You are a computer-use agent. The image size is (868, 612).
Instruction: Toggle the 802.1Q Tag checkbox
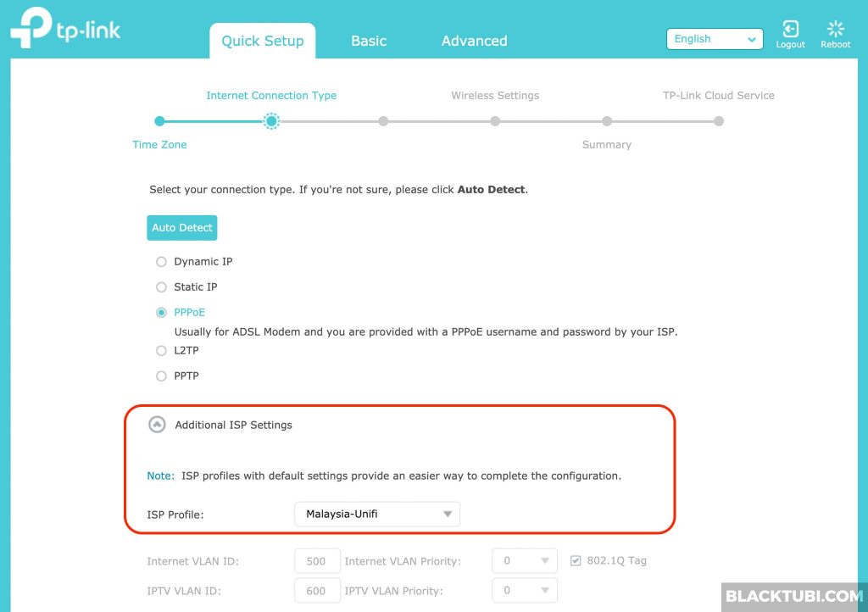click(x=576, y=560)
